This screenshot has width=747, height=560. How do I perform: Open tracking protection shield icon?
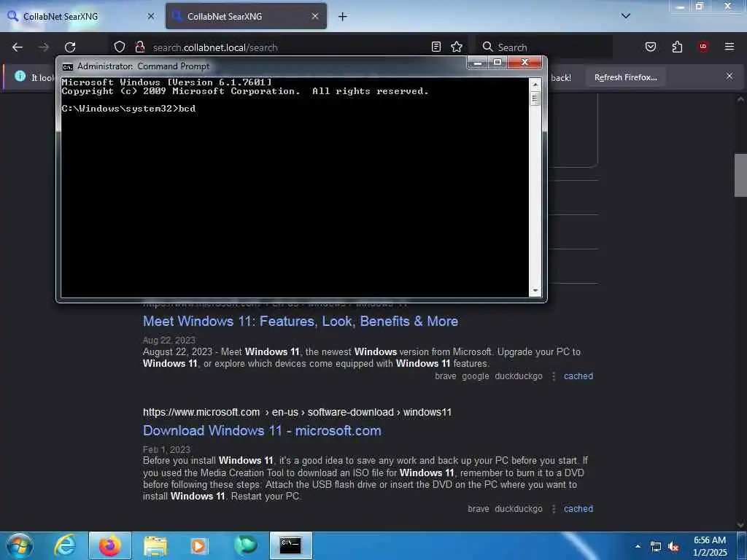120,47
